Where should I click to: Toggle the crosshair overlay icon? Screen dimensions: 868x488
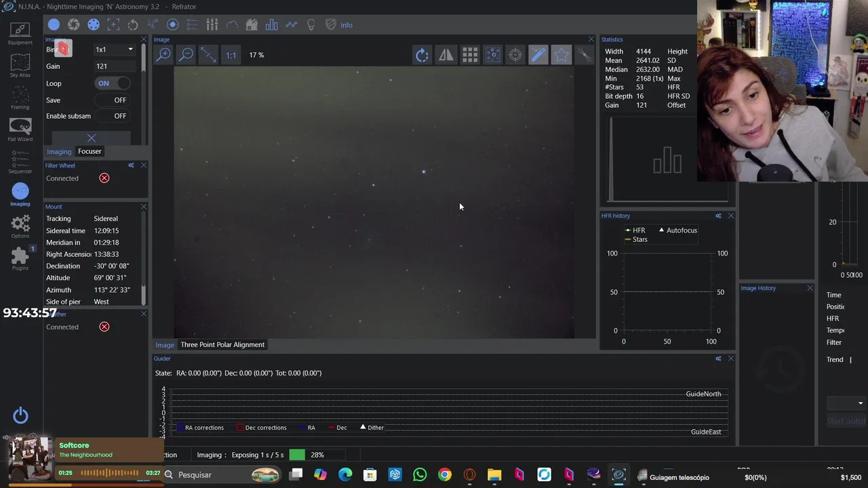515,55
